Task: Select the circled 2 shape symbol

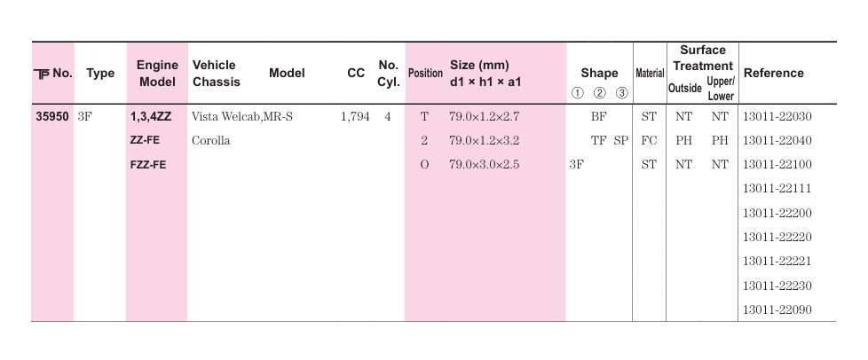Action: pos(599,93)
